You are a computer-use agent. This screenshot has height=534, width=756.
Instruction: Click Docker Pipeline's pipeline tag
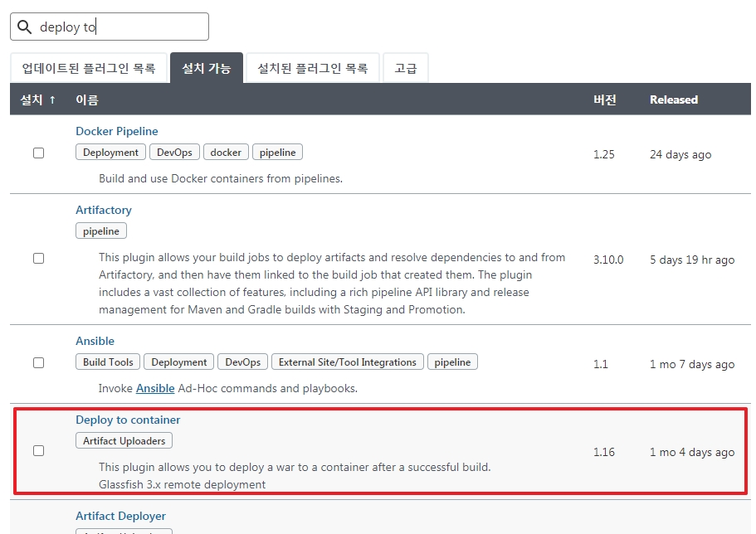point(278,153)
